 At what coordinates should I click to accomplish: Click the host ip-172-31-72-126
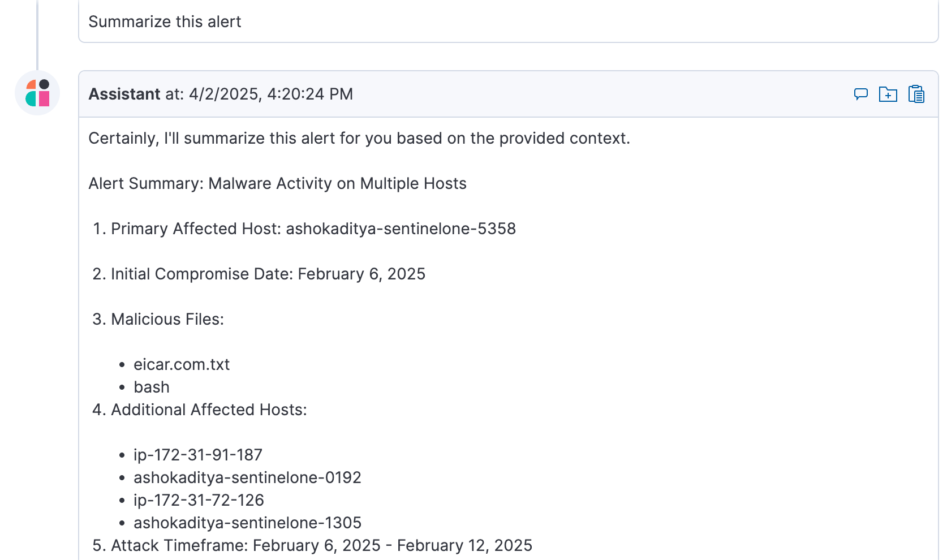pos(199,500)
